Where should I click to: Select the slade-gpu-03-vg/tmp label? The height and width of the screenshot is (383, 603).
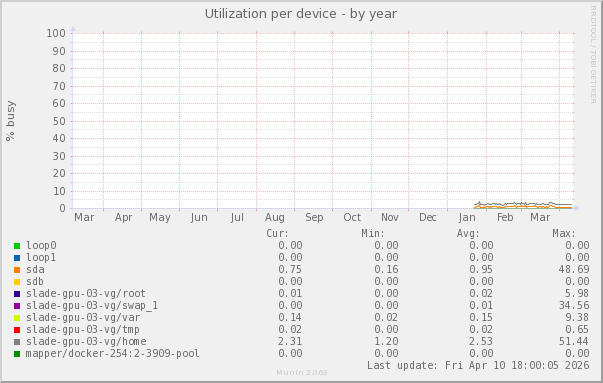pos(83,330)
